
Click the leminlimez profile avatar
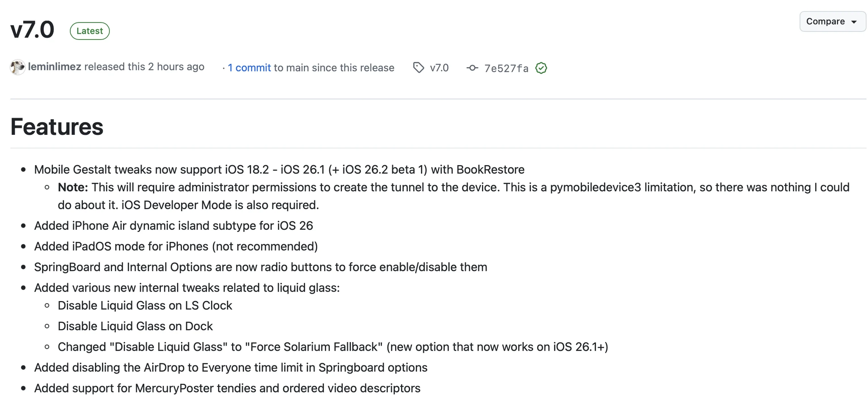click(x=17, y=67)
